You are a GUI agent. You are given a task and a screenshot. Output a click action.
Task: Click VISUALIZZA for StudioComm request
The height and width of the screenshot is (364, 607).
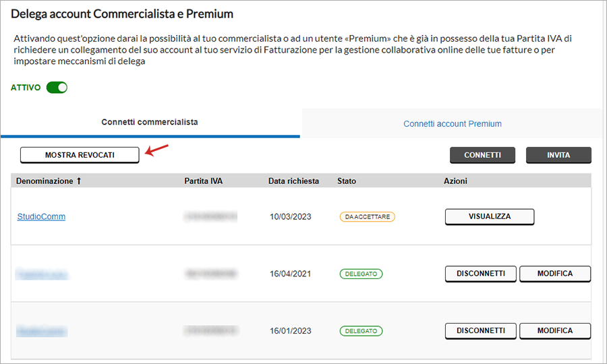[490, 216]
